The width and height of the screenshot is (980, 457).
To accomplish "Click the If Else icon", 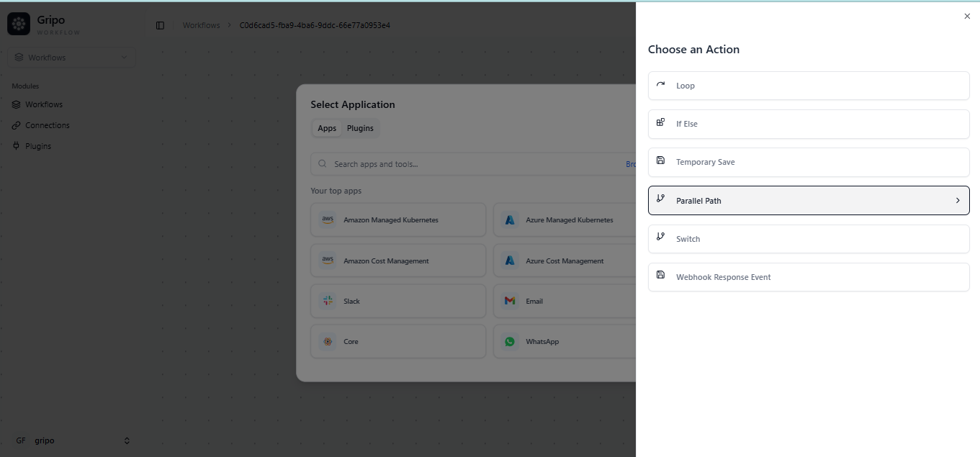I will (660, 123).
